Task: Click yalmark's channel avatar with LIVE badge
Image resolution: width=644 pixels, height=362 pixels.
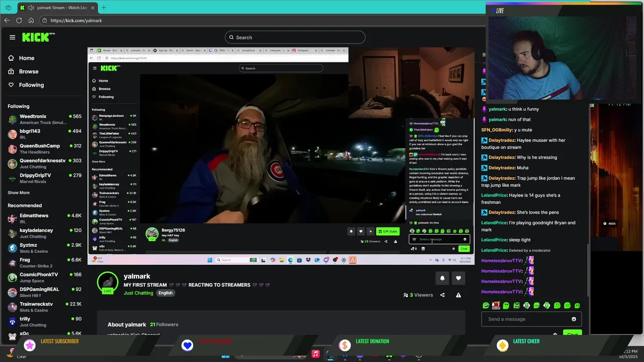Action: [x=108, y=283]
